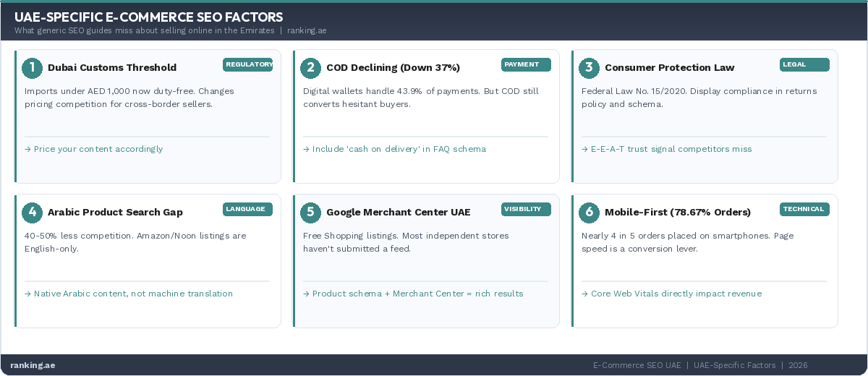Click the ranking.ae footer brand text
The height and width of the screenshot is (376, 868).
tap(33, 365)
